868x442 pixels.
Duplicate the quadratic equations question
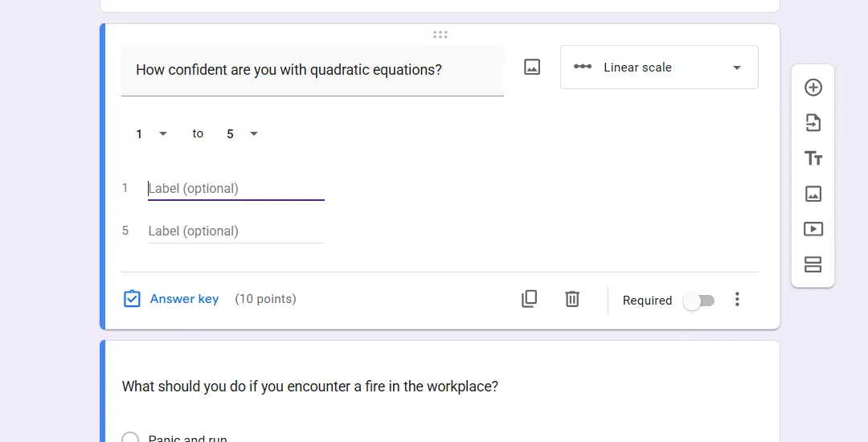[529, 299]
